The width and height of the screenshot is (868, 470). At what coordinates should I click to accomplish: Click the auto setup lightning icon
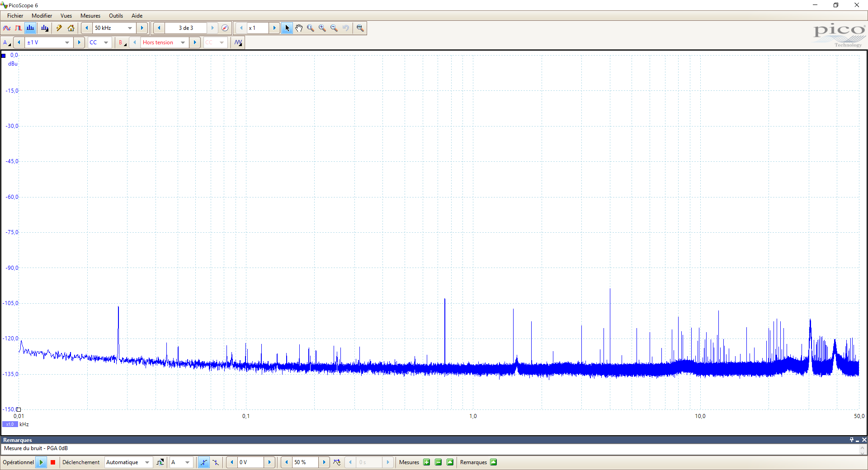click(x=59, y=28)
